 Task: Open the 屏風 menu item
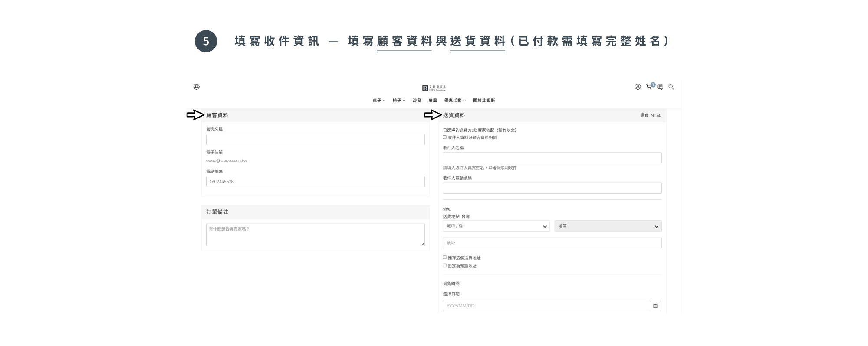[x=433, y=101]
